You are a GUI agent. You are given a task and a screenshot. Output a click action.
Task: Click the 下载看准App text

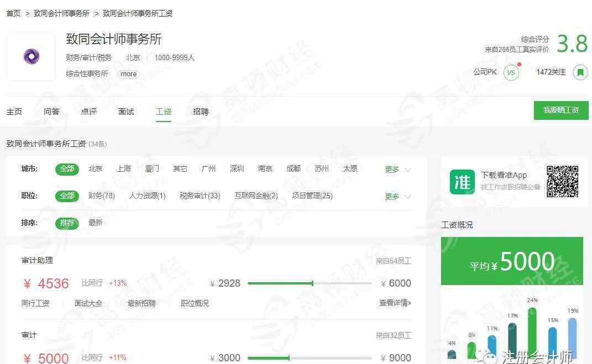pos(504,176)
